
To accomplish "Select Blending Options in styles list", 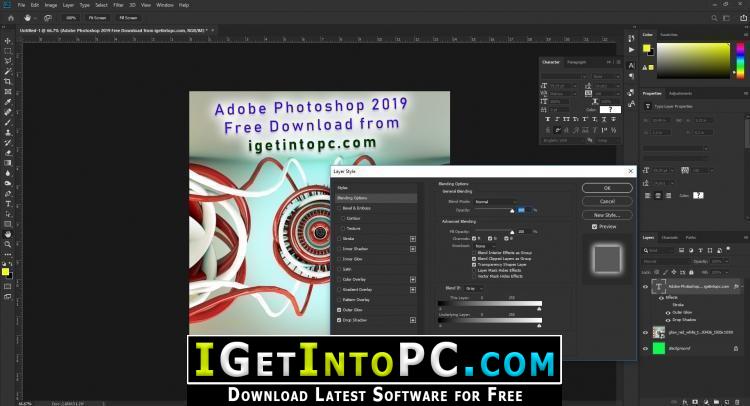I will [x=376, y=198].
